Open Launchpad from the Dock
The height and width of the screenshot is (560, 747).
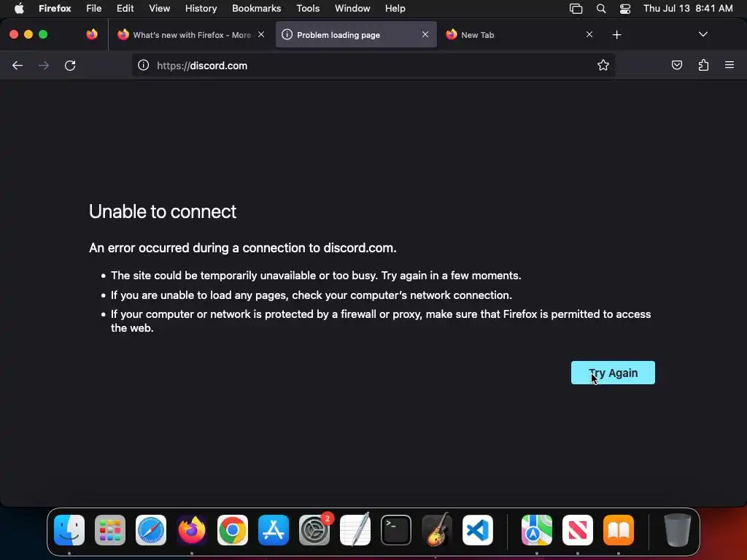point(110,530)
